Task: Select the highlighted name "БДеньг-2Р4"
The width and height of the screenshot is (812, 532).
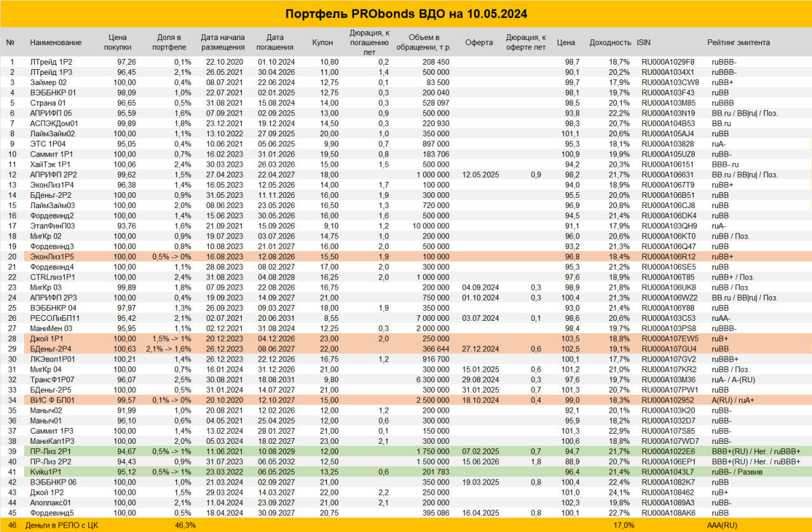Action: coord(51,348)
